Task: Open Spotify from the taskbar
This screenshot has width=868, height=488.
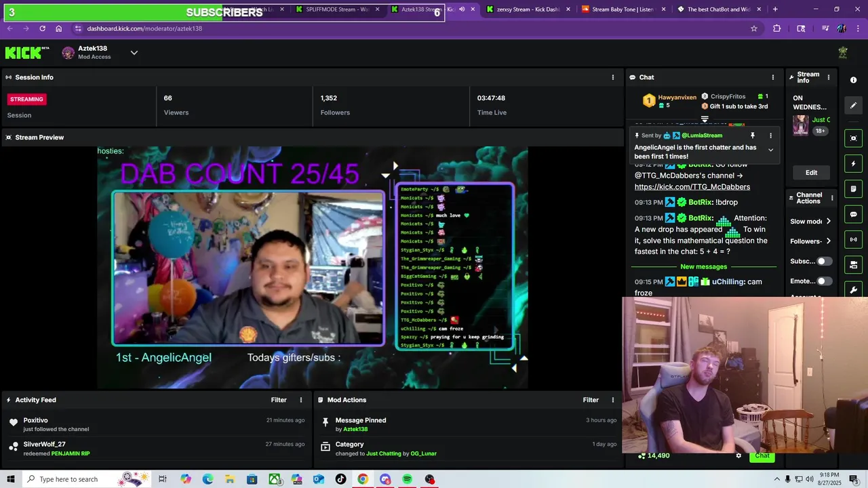Action: [407, 479]
